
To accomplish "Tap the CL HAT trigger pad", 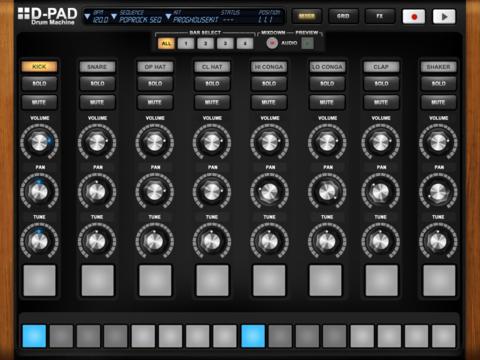I will [x=212, y=280].
